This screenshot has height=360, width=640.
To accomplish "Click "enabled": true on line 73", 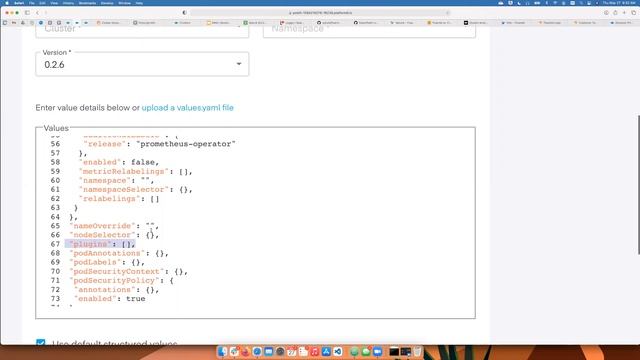I will 110,299.
